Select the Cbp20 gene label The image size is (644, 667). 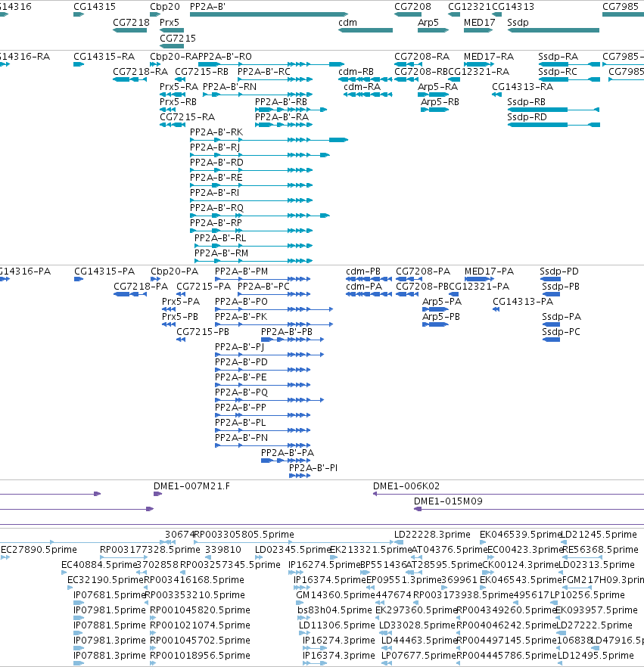(x=165, y=7)
